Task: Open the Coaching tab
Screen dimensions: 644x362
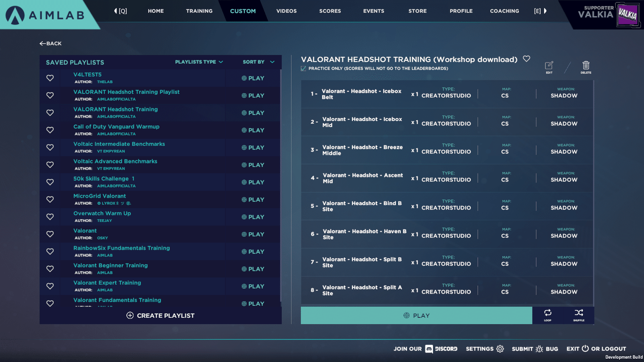Action: click(x=504, y=11)
